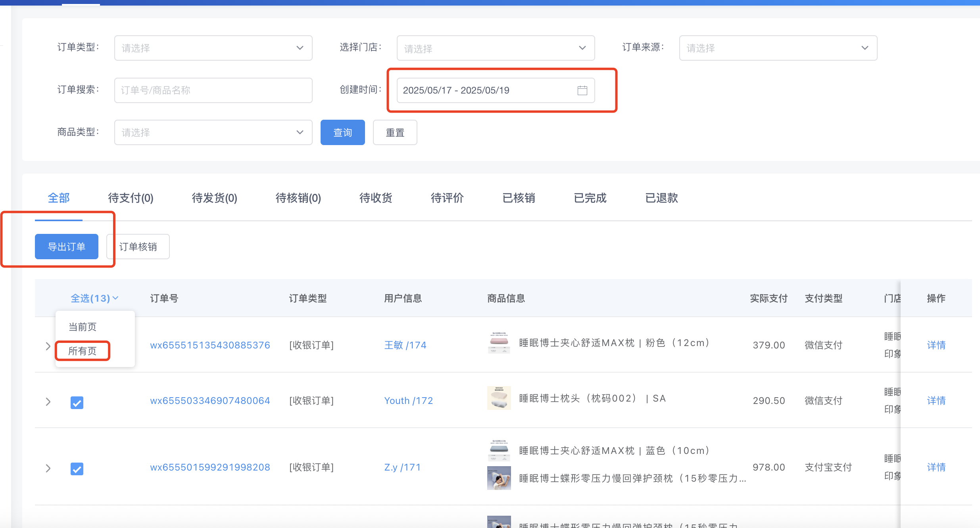Expand the wx655503346907480064 order row
This screenshot has height=528, width=980.
click(48, 402)
